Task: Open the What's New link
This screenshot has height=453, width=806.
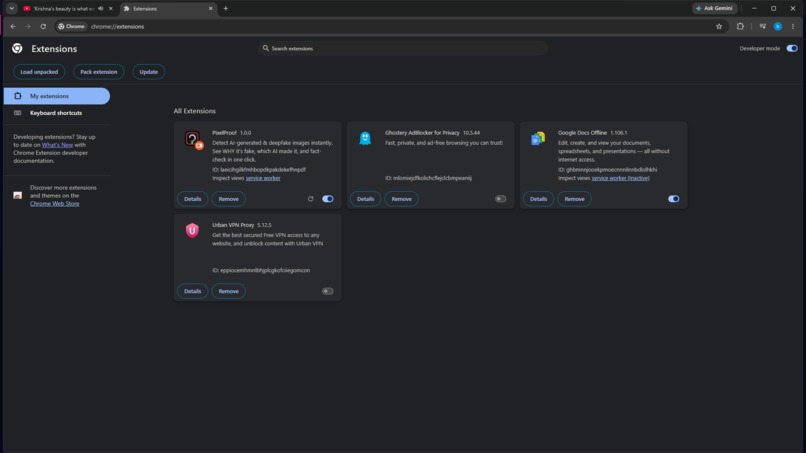Action: [x=57, y=145]
